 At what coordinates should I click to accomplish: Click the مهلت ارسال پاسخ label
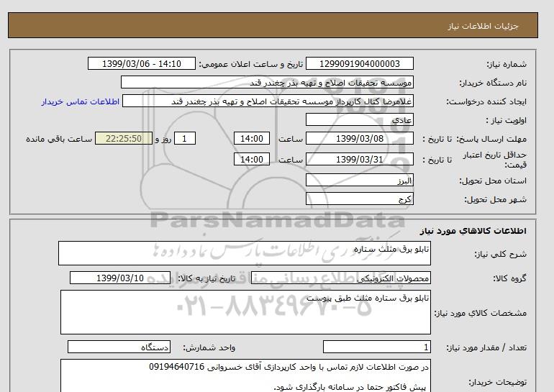(x=491, y=139)
